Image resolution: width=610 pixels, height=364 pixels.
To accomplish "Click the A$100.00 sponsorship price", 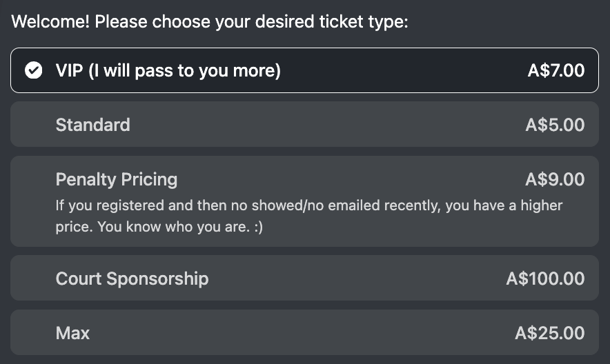I will (545, 279).
